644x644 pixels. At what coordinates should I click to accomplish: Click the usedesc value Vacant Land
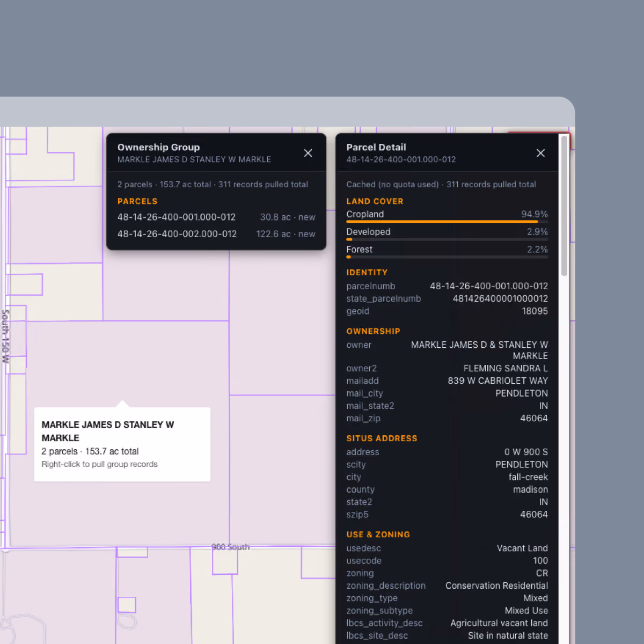point(522,548)
